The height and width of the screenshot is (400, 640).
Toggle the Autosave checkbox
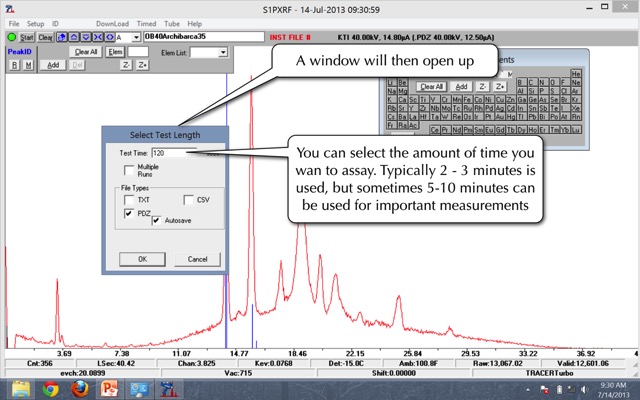pos(156,221)
